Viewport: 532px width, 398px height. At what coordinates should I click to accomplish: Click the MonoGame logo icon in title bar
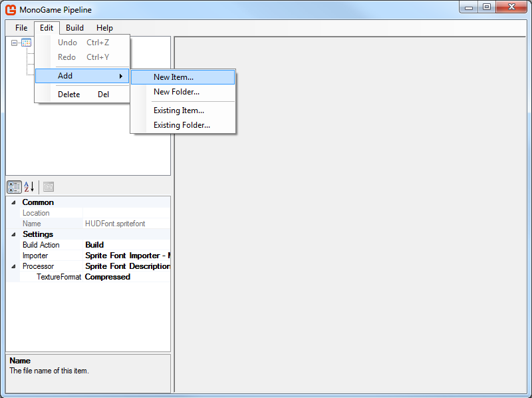pyautogui.click(x=11, y=9)
